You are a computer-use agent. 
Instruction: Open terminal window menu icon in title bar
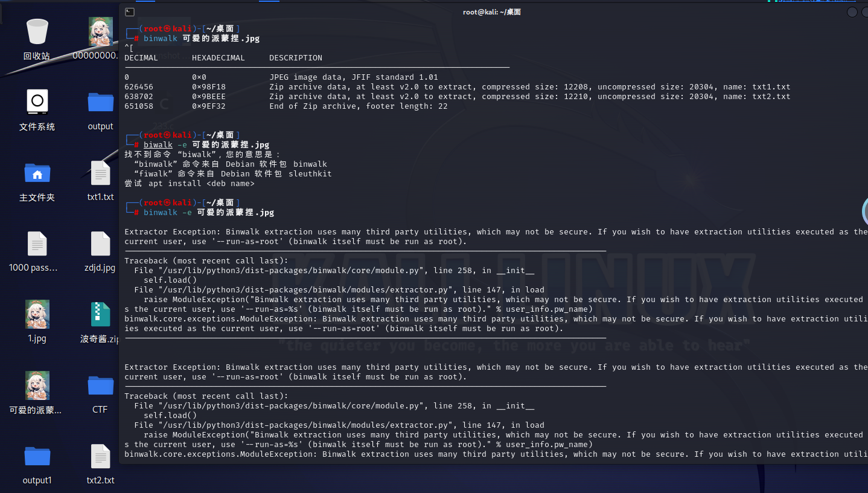130,12
